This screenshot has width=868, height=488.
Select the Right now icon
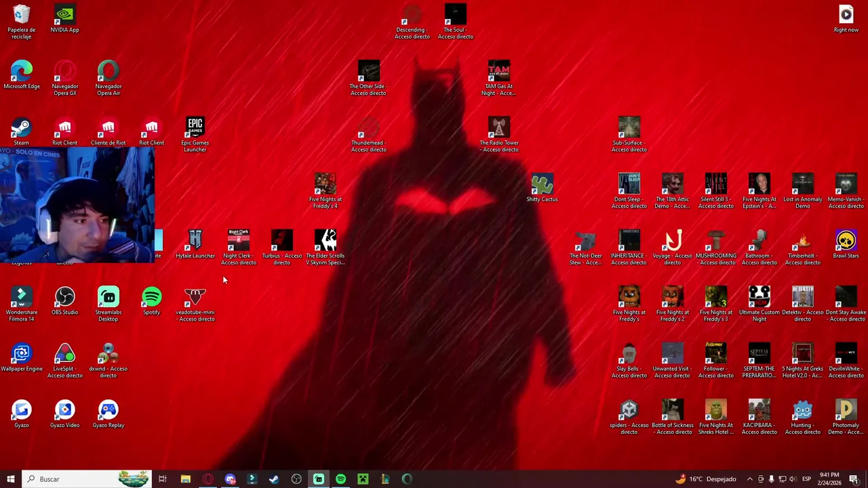(x=846, y=19)
